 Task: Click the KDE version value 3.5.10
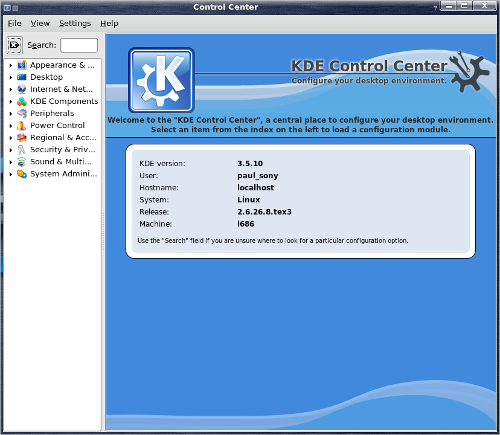coord(250,163)
